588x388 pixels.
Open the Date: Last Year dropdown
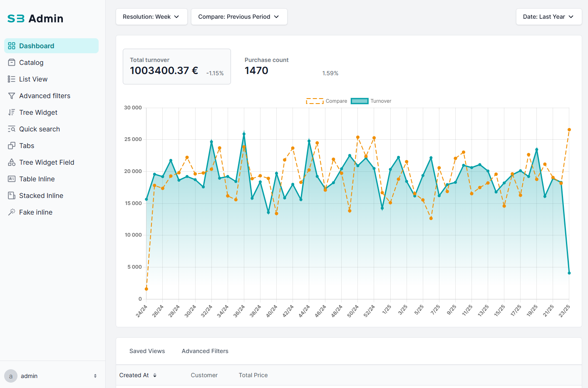coord(548,17)
